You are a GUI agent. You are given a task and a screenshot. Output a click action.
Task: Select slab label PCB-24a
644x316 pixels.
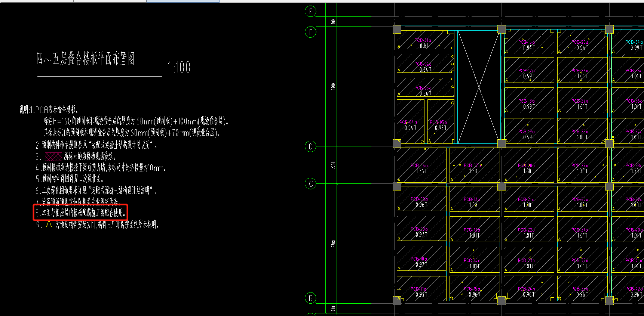point(526,289)
